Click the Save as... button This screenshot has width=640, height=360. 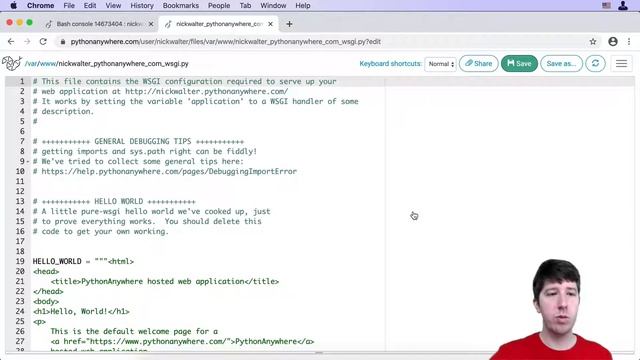coord(561,63)
